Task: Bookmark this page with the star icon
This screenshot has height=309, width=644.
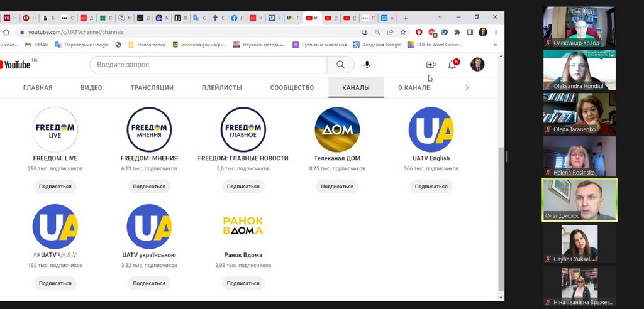Action: tap(403, 32)
